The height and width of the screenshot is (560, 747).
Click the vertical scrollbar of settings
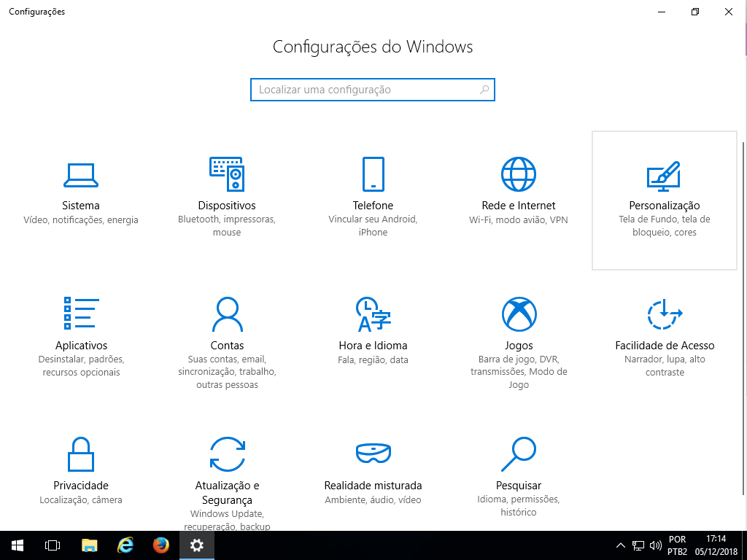click(743, 292)
